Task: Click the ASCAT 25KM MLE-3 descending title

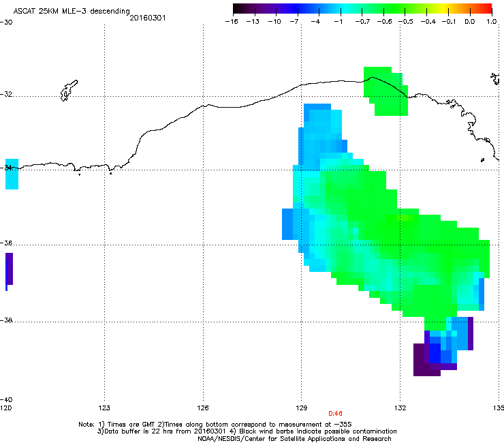Action: coord(72,12)
